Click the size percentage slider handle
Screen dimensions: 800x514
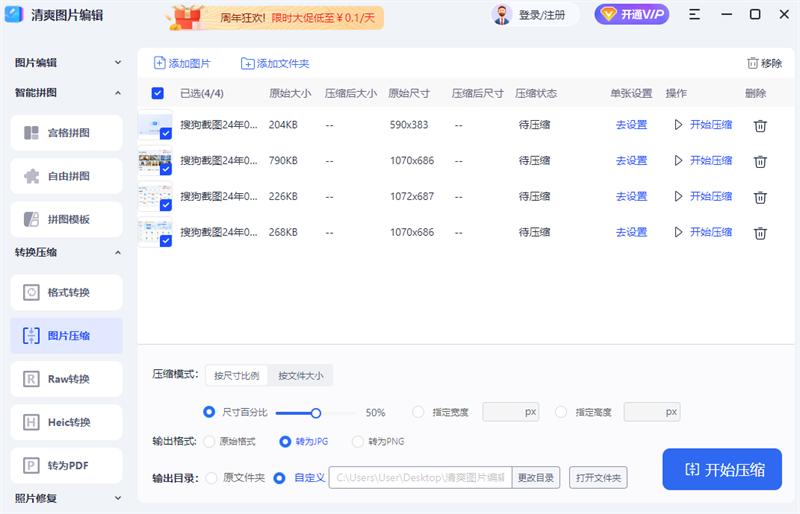coord(316,412)
